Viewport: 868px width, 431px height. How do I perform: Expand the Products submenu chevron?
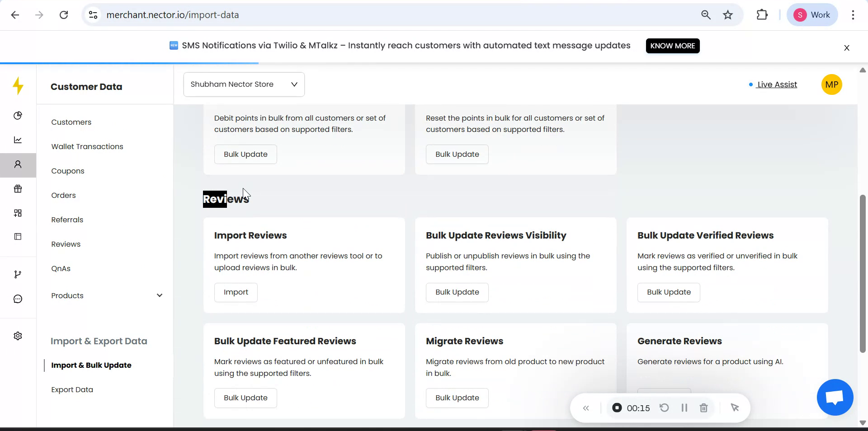(160, 295)
